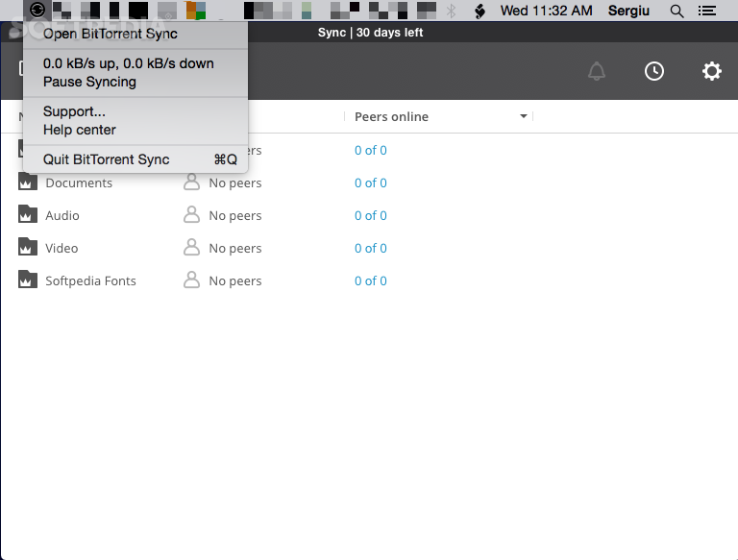Image resolution: width=738 pixels, height=560 pixels.
Task: Click the Peers online column header
Action: click(x=391, y=116)
